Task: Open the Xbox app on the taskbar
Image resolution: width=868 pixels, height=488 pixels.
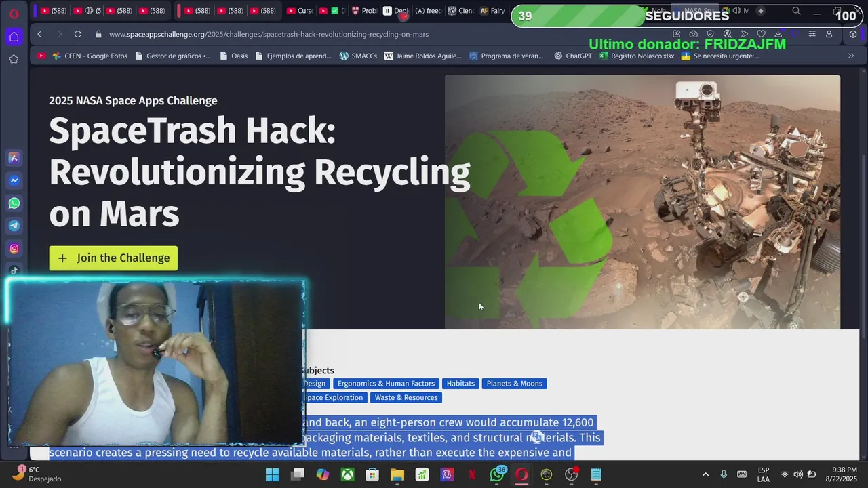Action: [347, 474]
